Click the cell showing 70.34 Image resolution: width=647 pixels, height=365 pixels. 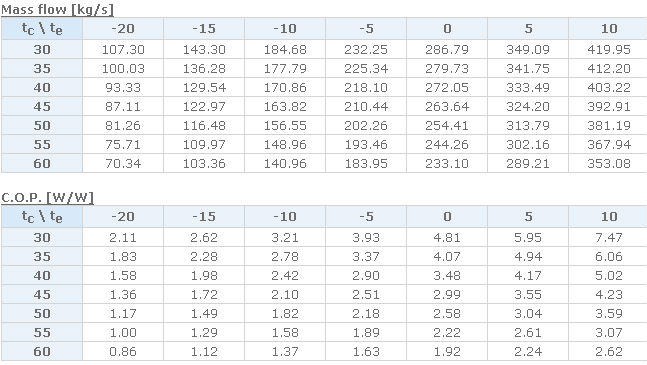(123, 163)
